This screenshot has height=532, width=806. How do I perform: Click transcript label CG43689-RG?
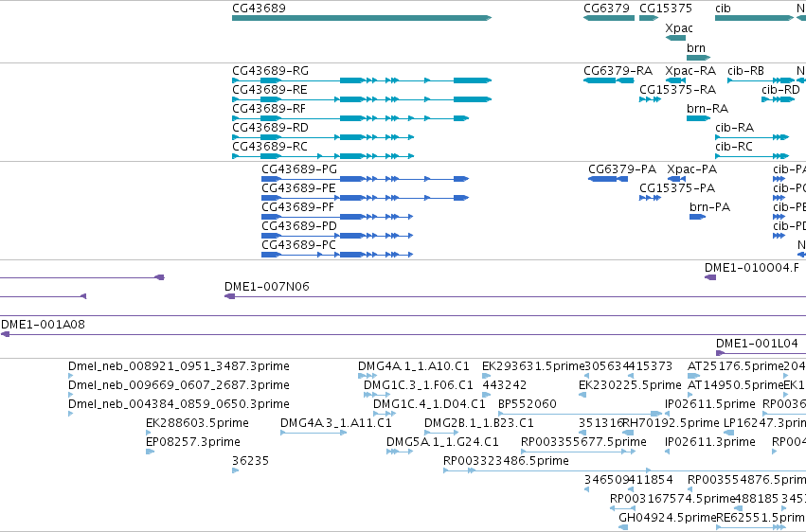point(270,71)
